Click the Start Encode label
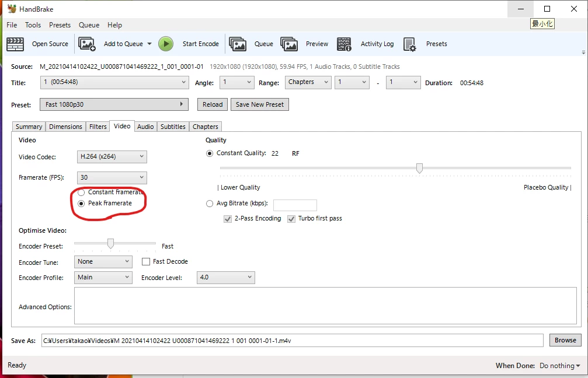Viewport: 588px width, 378px height. coord(201,44)
